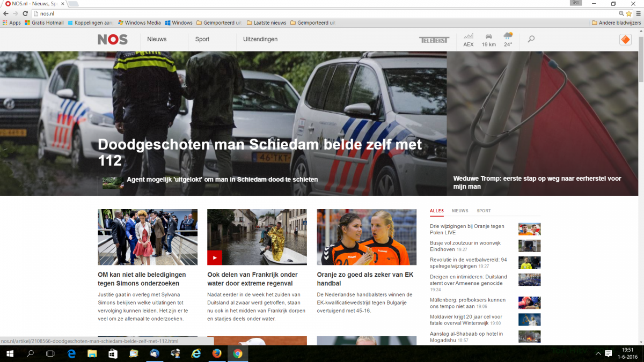Open article Oranje zo goed als zeker EK handbal

[x=365, y=279]
